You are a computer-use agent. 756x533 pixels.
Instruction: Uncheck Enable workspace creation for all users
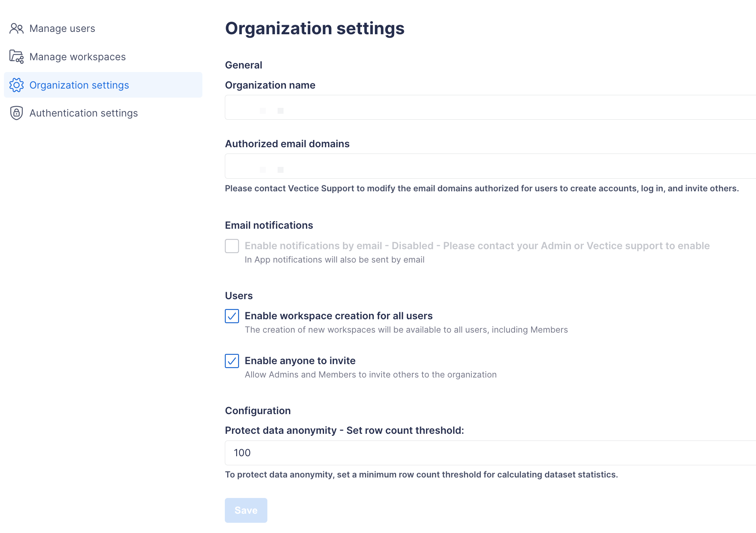pyautogui.click(x=232, y=316)
